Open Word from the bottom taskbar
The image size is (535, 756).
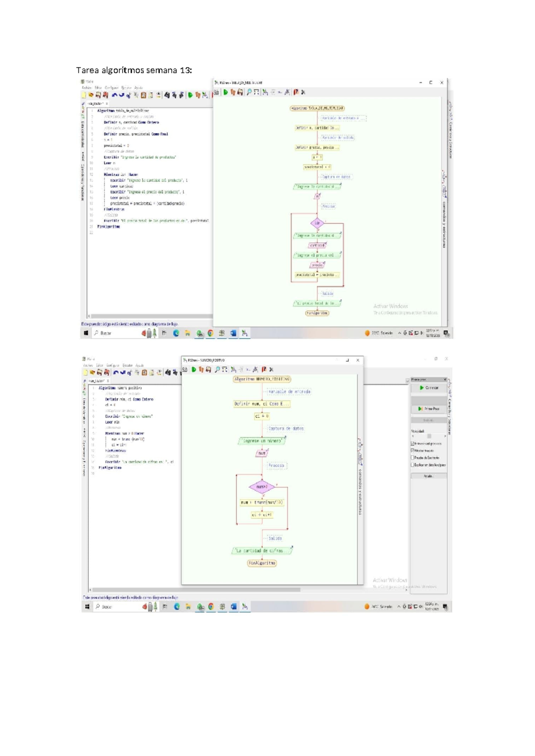[x=234, y=607]
